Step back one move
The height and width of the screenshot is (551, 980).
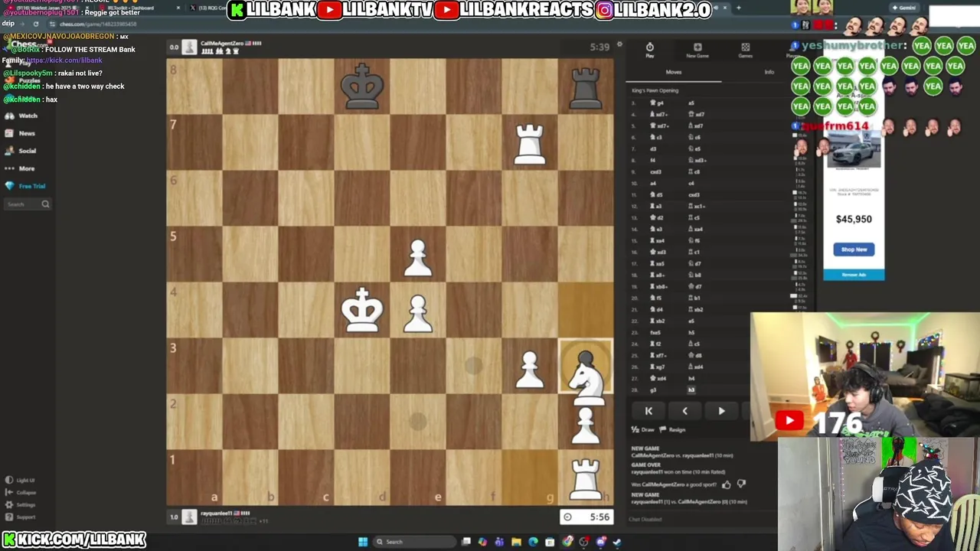coord(684,411)
